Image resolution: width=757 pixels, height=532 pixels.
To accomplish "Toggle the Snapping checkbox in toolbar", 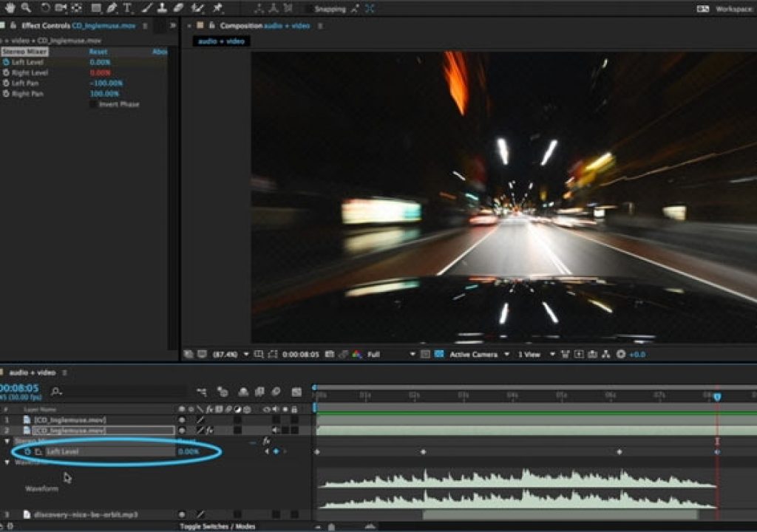I will coord(308,9).
